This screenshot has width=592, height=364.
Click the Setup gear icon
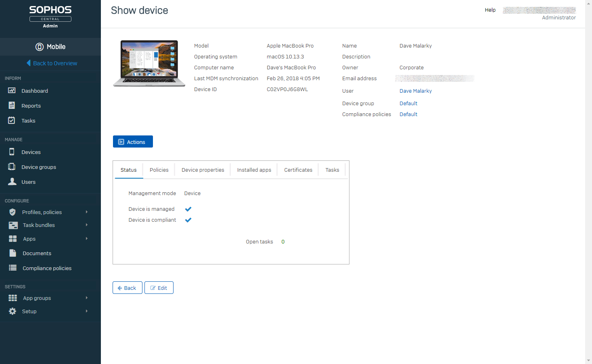click(13, 311)
